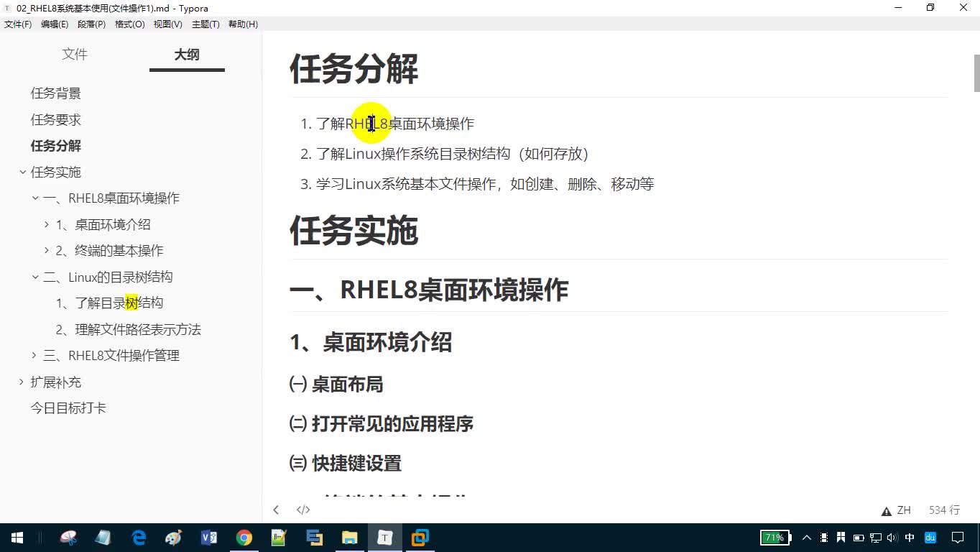Jump to 今日目标打卡 in the outline

coord(68,408)
